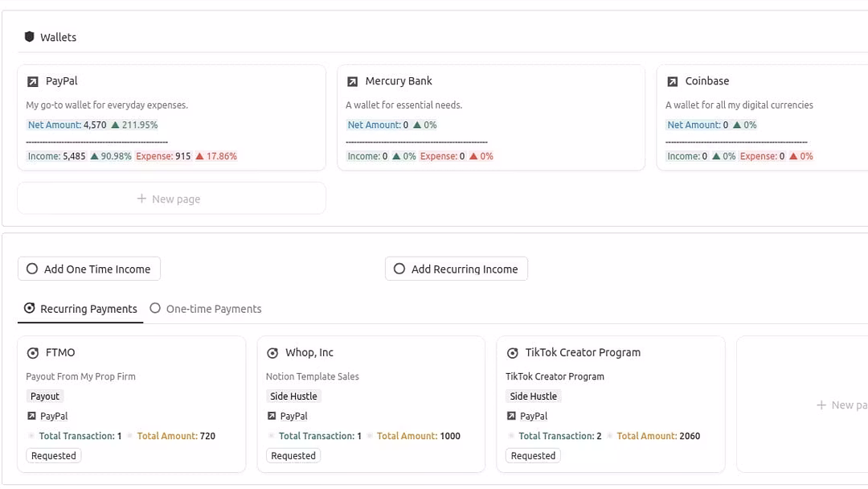Click FTMO 'Total Transaction: 1' value
Viewport: 868px width, 489px height.
80,436
